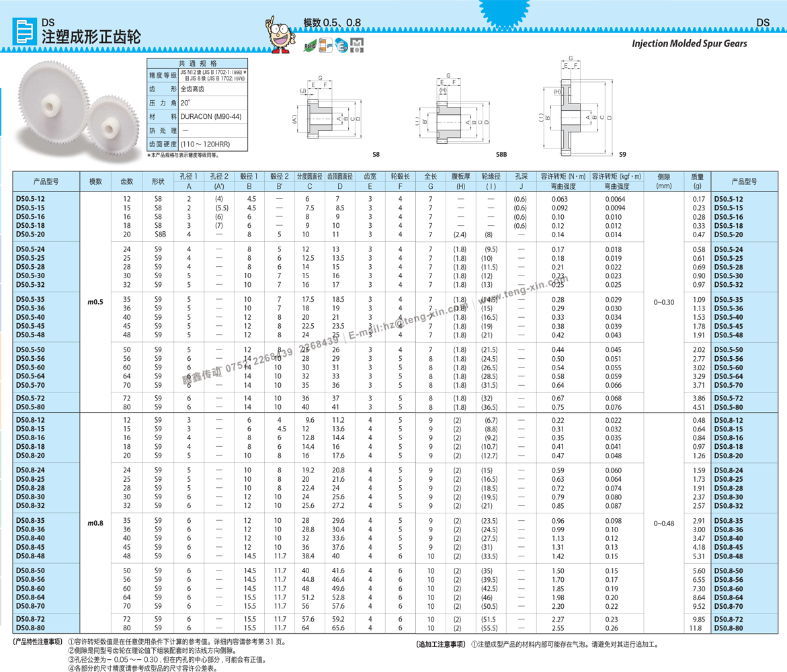Screen dimensions: 787x672
Task: Select DS0.8-80 in the right product column
Action: point(729,628)
